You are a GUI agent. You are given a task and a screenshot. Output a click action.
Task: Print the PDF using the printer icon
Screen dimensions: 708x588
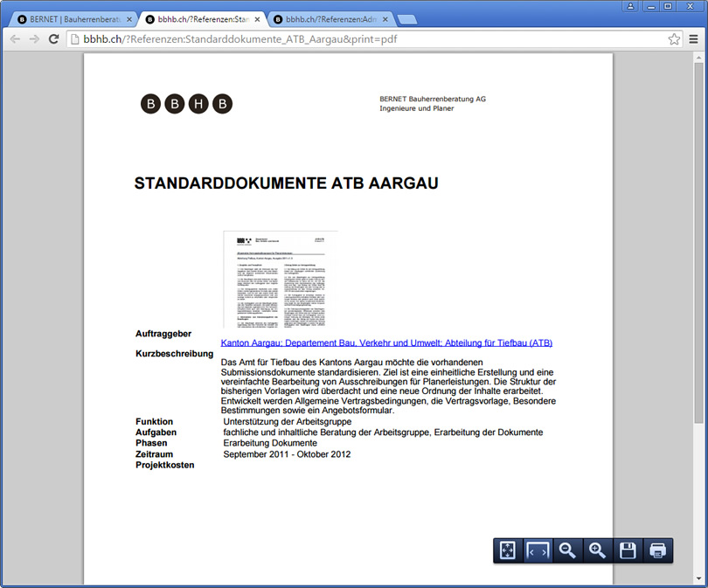click(657, 550)
